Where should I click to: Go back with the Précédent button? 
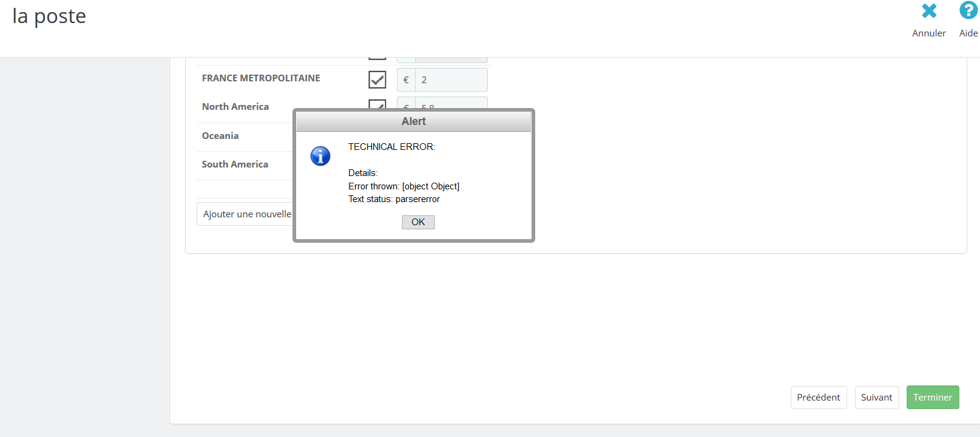click(x=819, y=398)
